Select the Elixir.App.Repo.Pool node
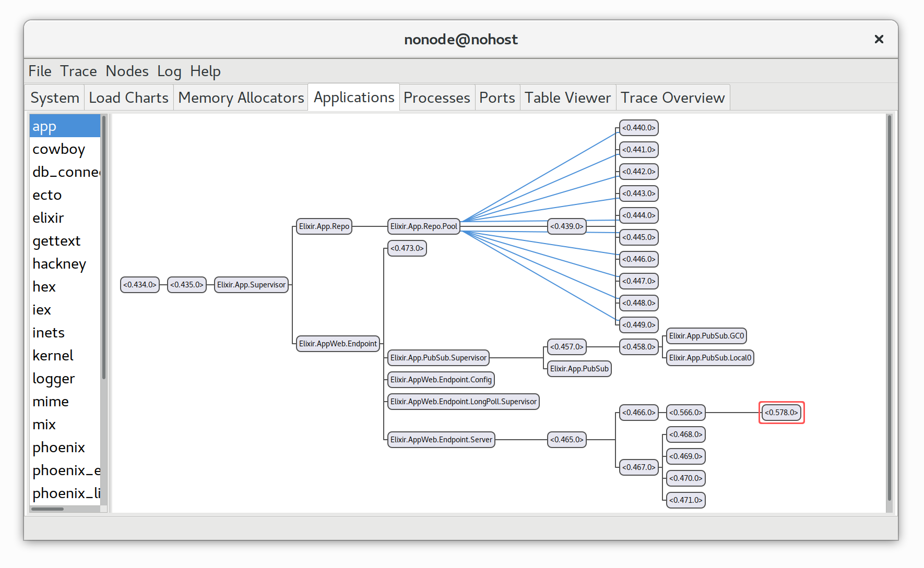 (423, 226)
